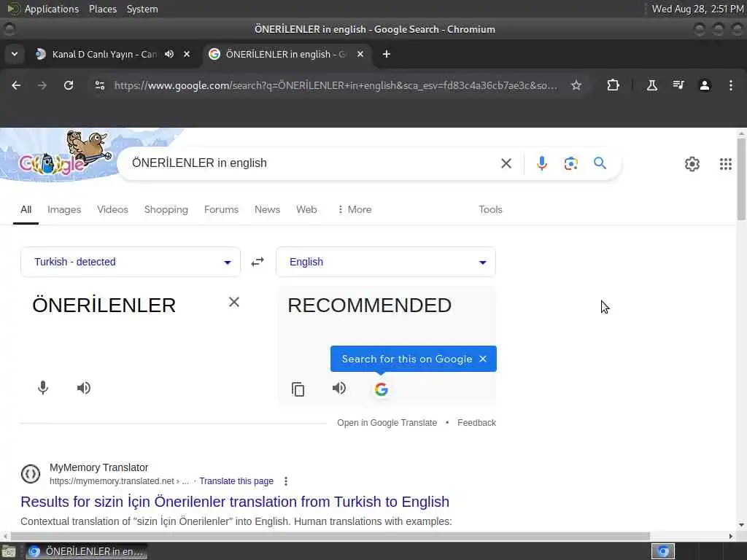This screenshot has height=560, width=747.
Task: Select the All results tab
Action: 26,209
